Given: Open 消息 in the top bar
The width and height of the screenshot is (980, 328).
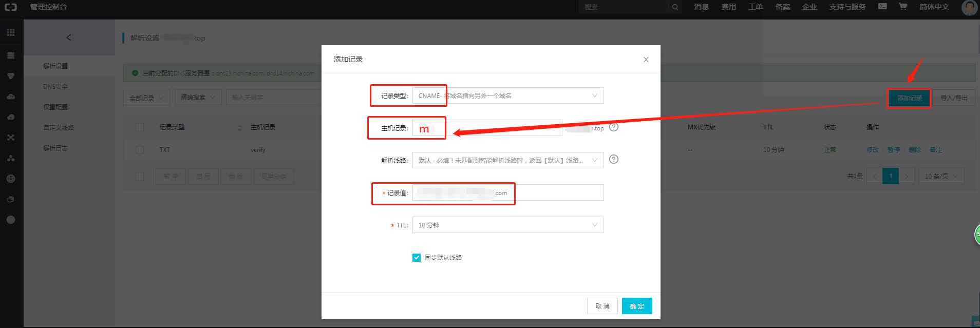Looking at the screenshot, I should tap(701, 7).
